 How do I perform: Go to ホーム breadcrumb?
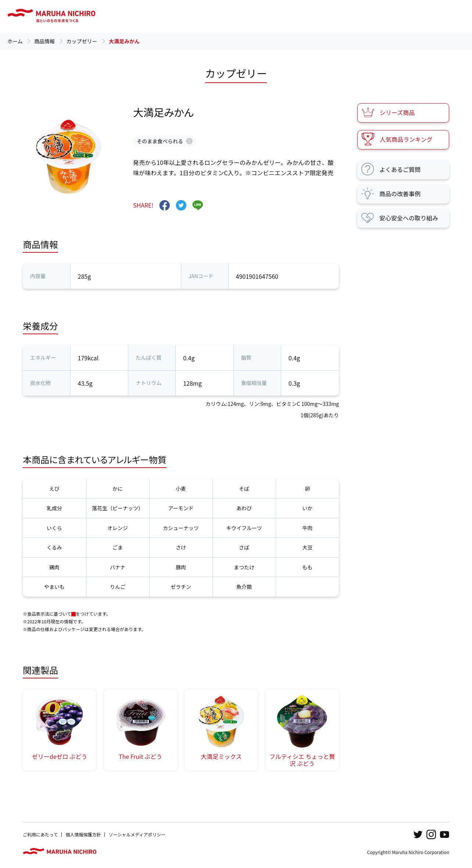(15, 42)
